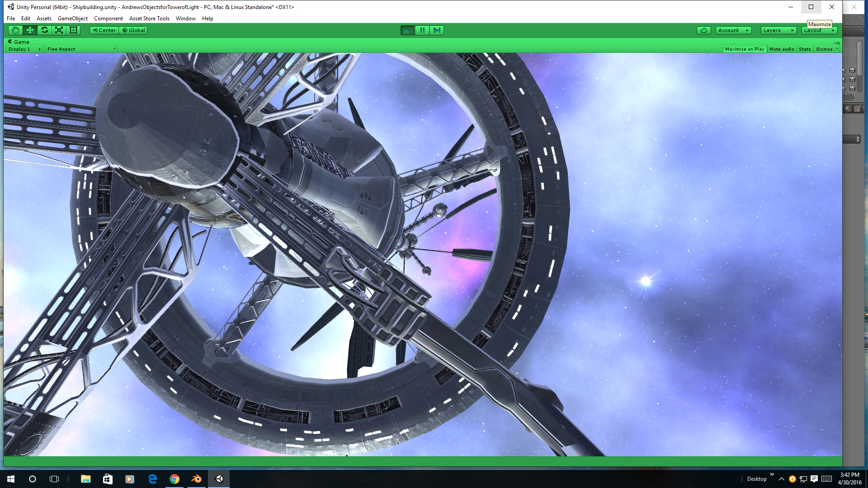The image size is (868, 488).
Task: Open the Account dropdown
Action: tap(733, 30)
